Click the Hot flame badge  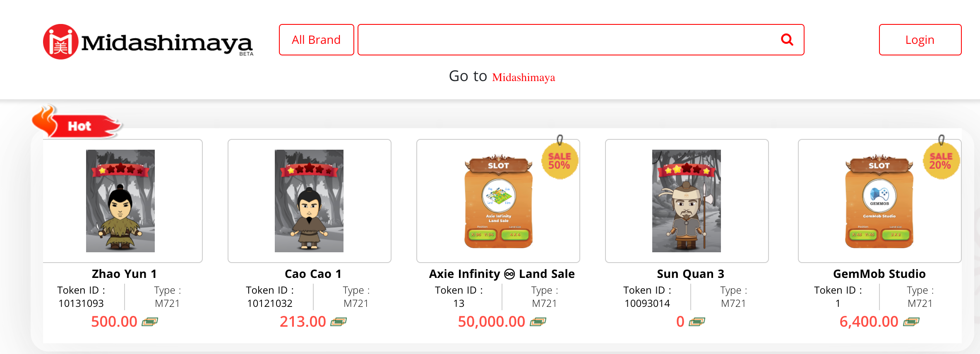[x=77, y=122]
